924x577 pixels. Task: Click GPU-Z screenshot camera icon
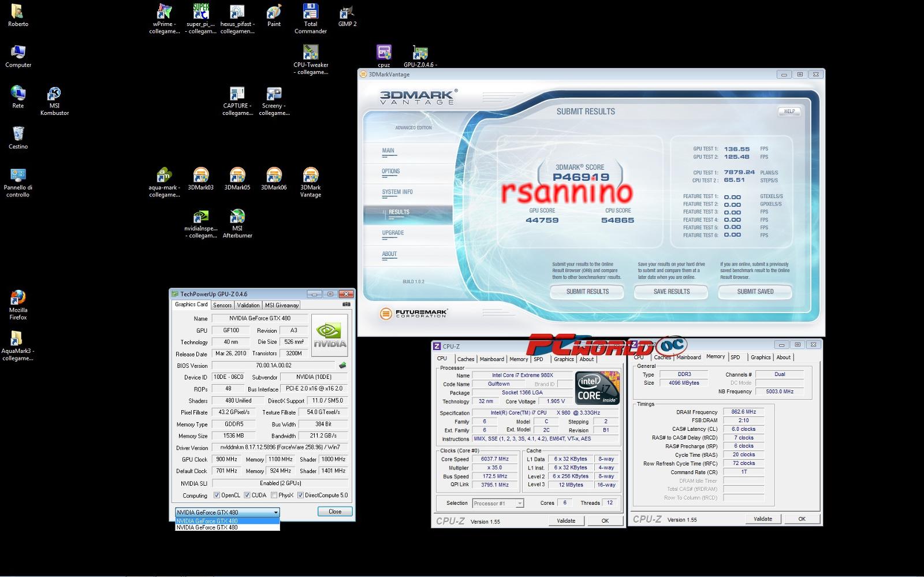click(x=346, y=304)
